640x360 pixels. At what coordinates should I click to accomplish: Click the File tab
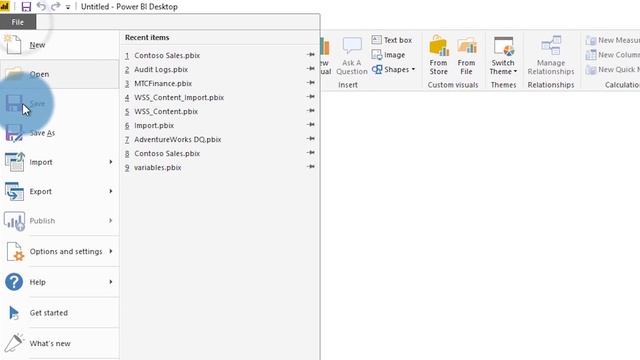pos(18,22)
